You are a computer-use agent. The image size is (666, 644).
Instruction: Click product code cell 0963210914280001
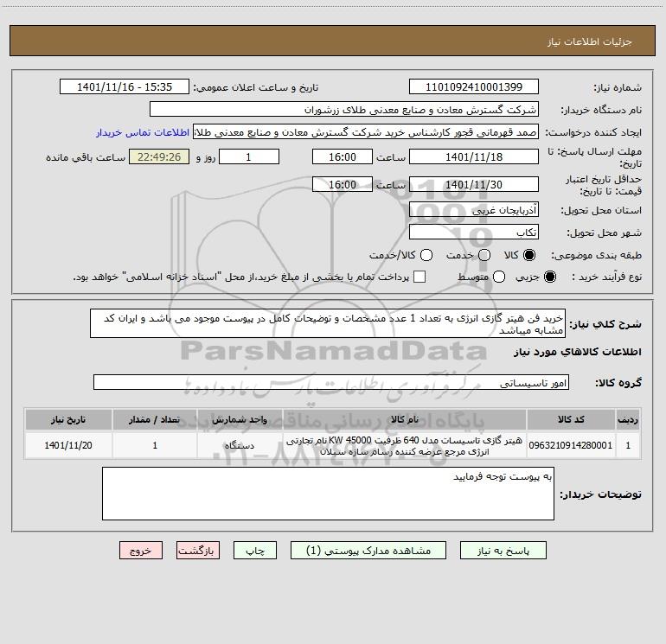571,445
